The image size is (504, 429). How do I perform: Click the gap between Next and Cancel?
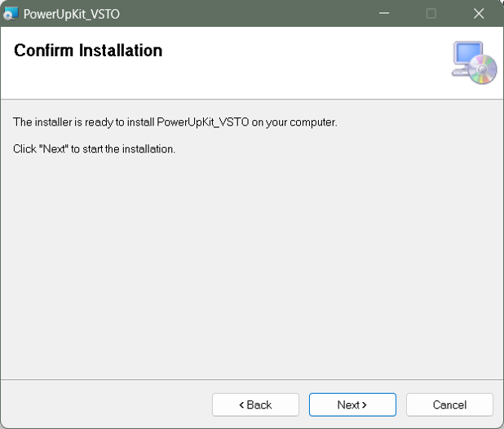pyautogui.click(x=401, y=405)
